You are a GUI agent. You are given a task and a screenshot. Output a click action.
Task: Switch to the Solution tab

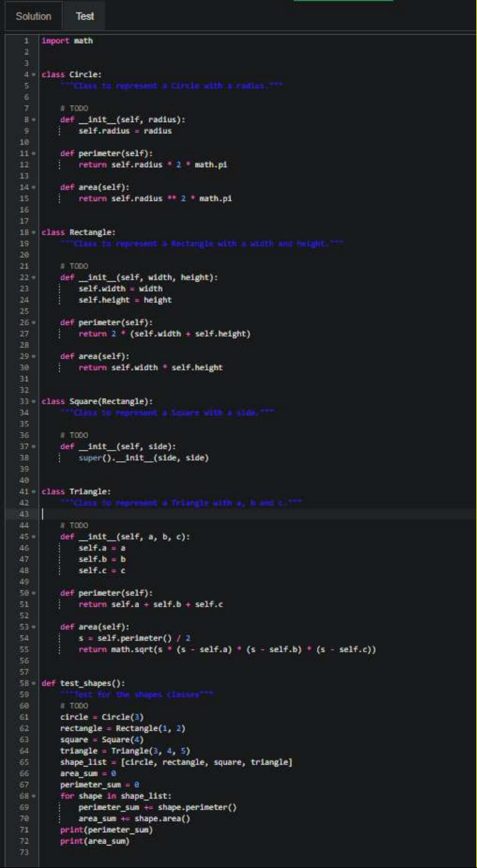coord(33,16)
